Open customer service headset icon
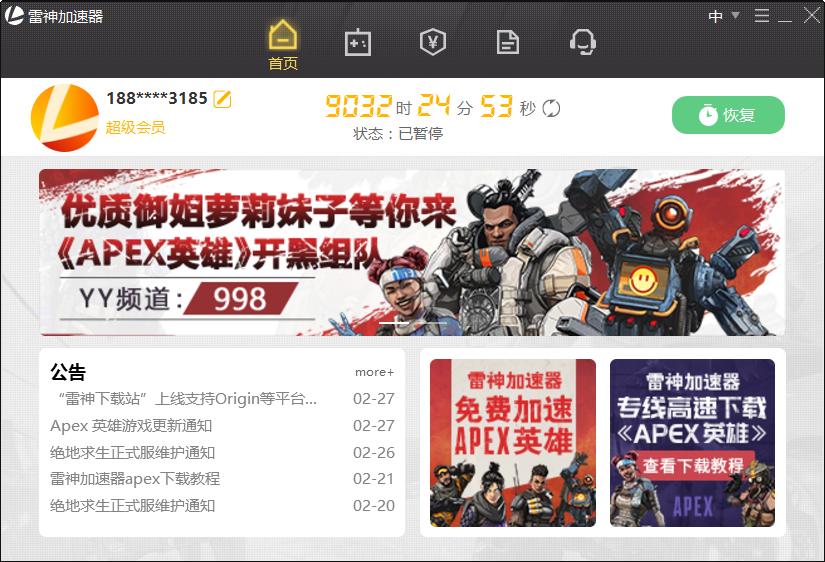The height and width of the screenshot is (562, 825). pos(583,42)
